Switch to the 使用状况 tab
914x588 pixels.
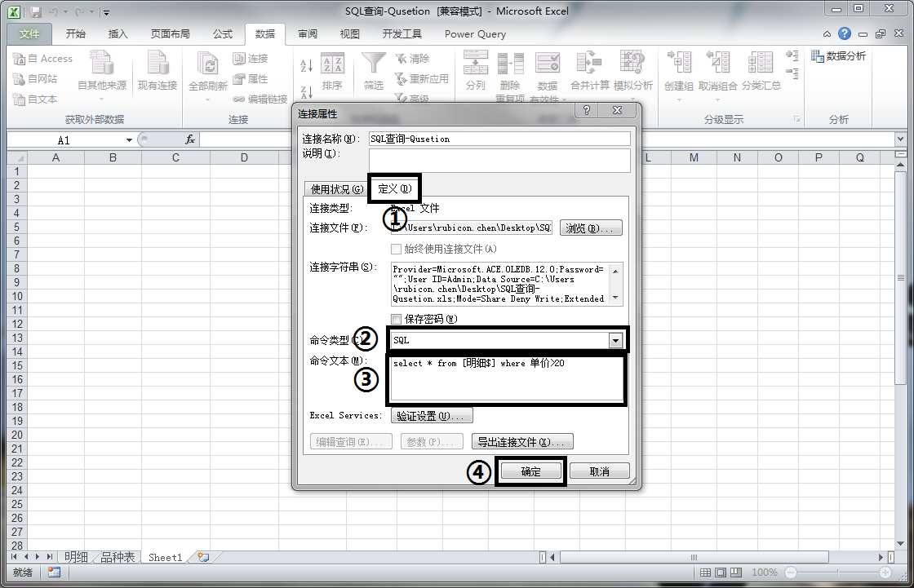coord(336,188)
